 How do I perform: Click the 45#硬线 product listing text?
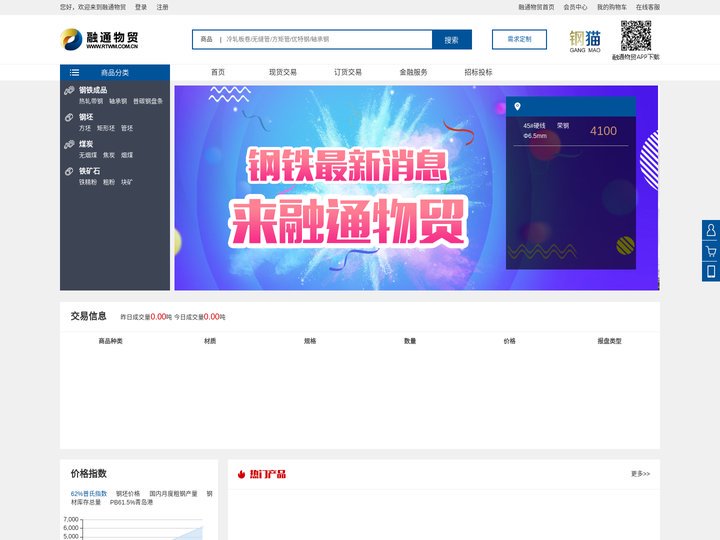[534, 126]
